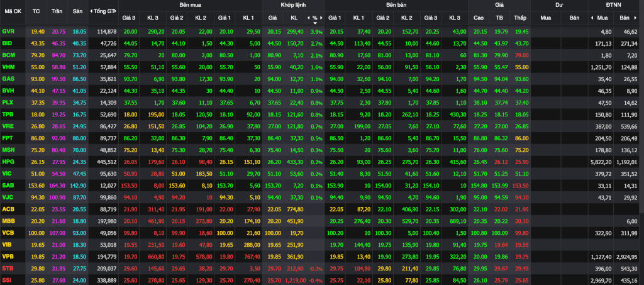Click the Dư header group
The image size is (644, 285).
tap(559, 5)
